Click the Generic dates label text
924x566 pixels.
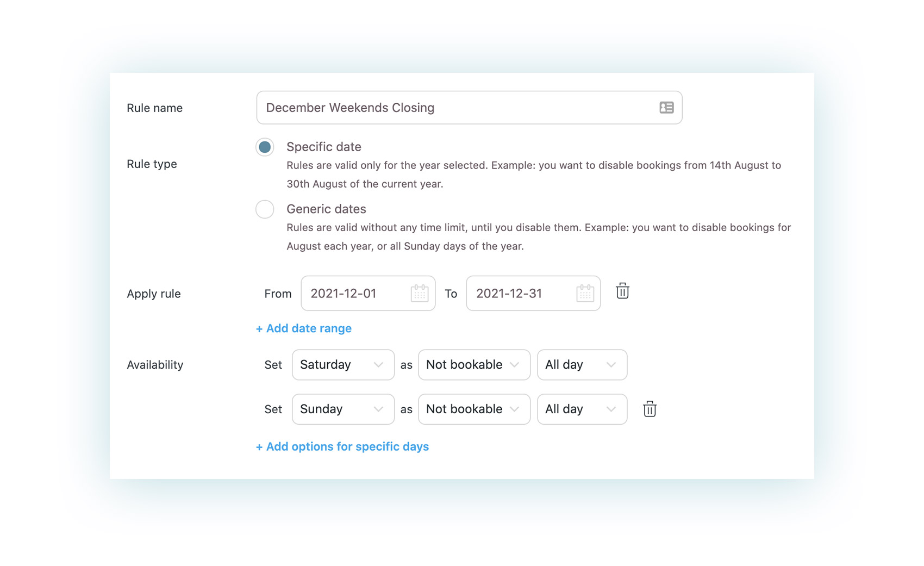326,209
